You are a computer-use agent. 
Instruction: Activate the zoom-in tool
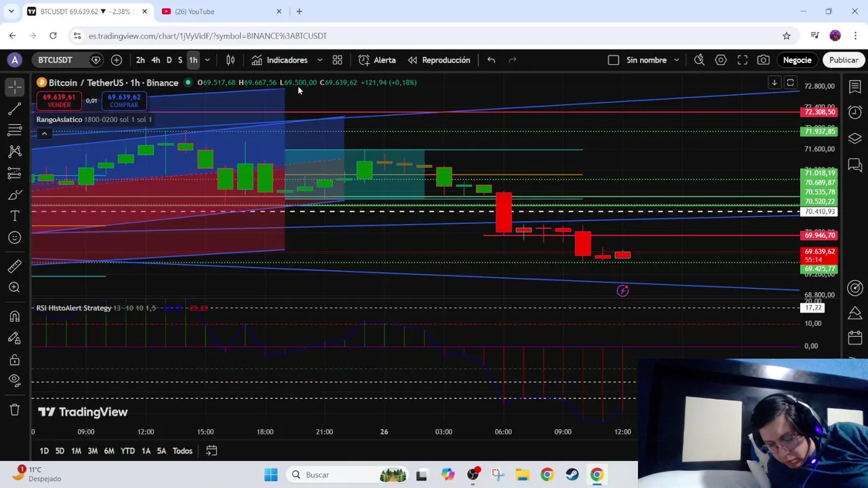[14, 287]
